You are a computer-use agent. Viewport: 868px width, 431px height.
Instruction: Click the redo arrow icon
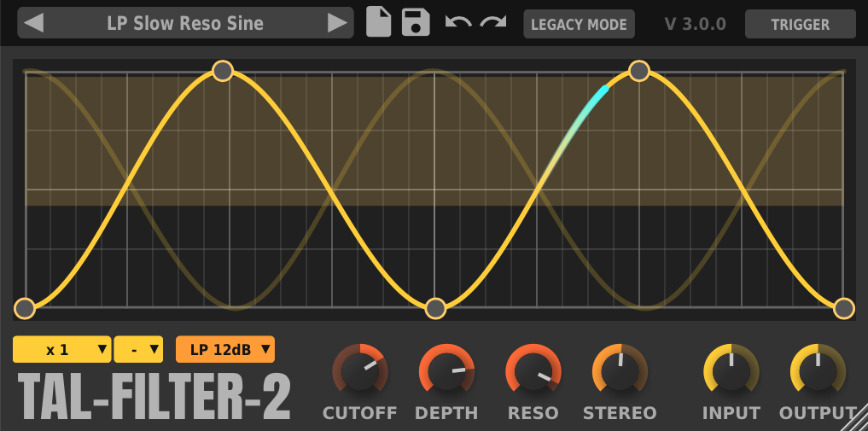493,22
